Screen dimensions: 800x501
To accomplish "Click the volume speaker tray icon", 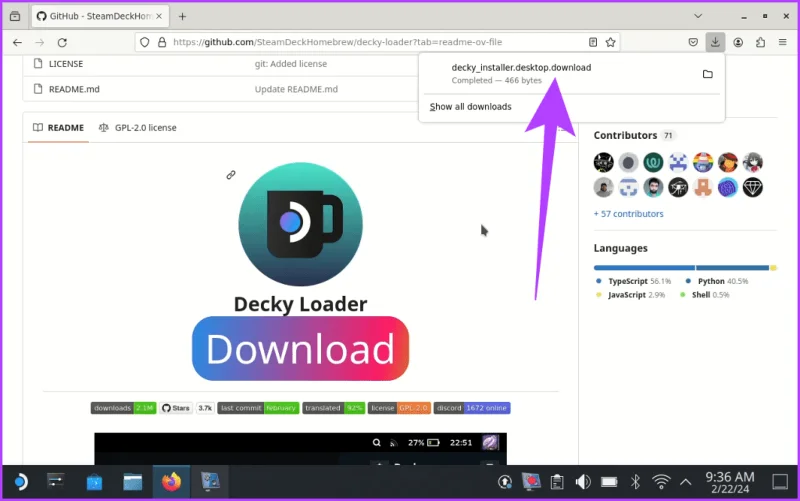I will pos(583,482).
